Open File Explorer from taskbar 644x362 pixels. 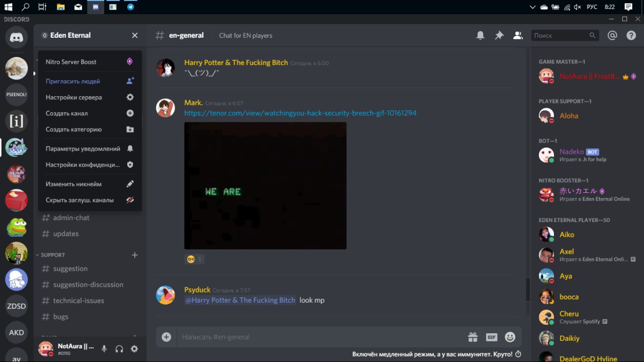pos(60,7)
